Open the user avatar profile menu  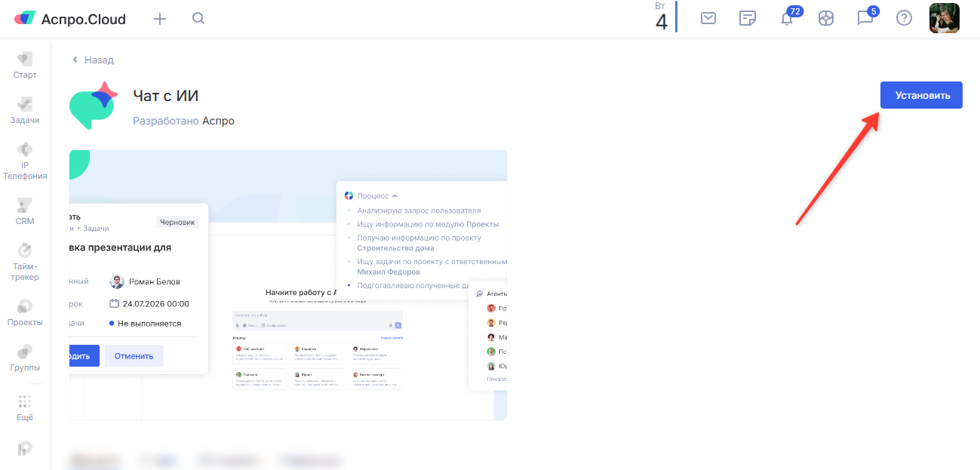(944, 18)
